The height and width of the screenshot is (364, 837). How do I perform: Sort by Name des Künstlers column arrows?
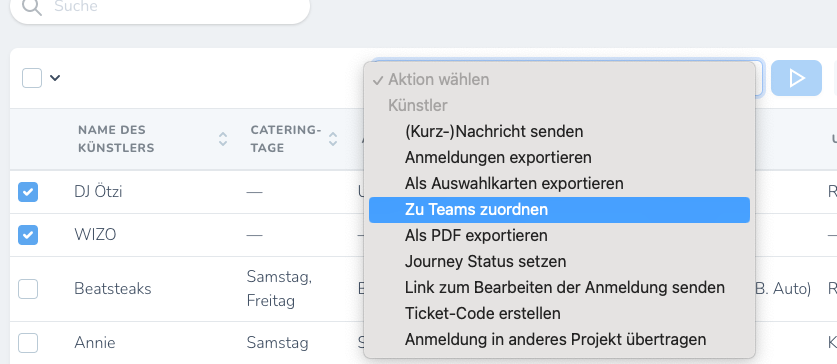223,139
